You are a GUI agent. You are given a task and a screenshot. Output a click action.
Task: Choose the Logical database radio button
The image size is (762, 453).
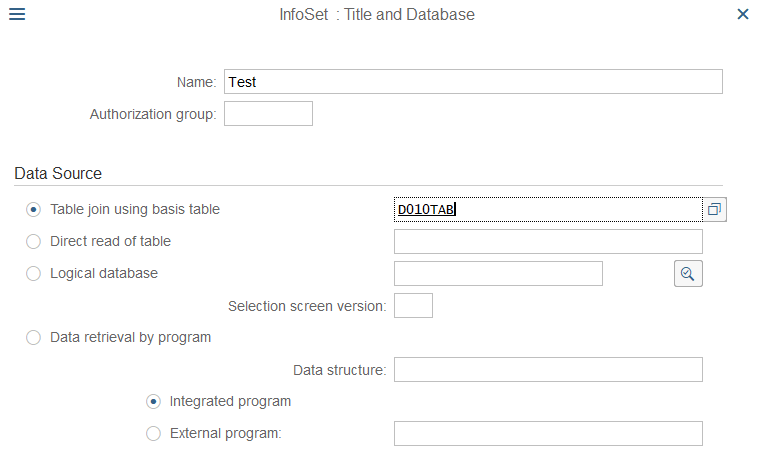tap(34, 273)
